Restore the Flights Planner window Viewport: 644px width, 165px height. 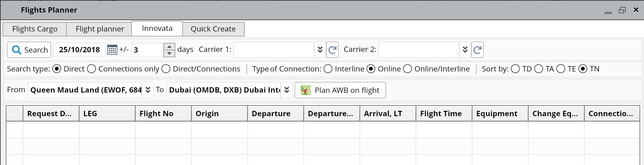[622, 10]
